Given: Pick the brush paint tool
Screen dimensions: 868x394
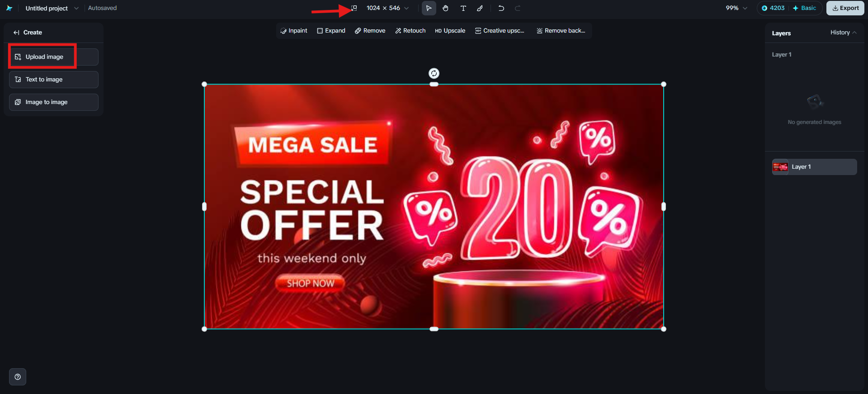Looking at the screenshot, I should tap(480, 8).
